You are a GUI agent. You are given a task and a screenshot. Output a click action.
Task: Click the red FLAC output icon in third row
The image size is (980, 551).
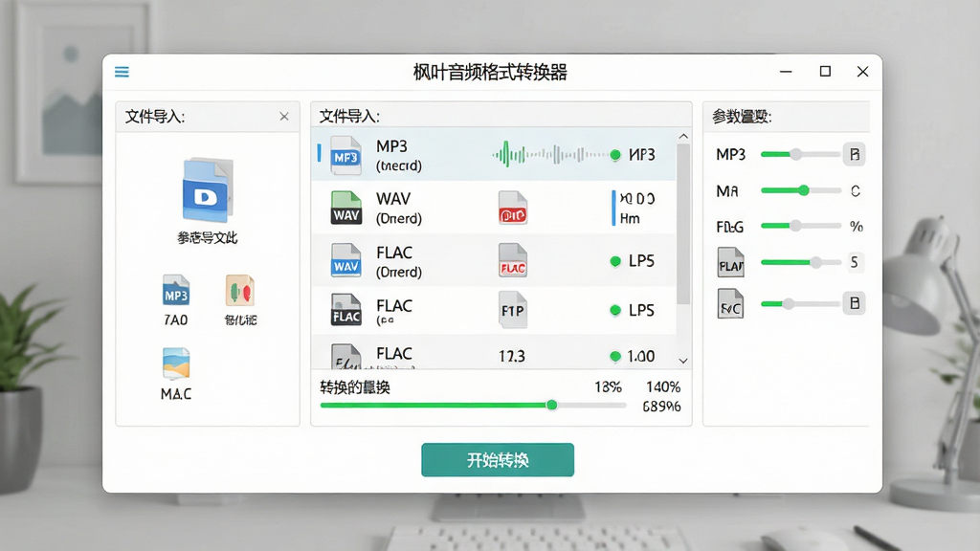(x=513, y=260)
